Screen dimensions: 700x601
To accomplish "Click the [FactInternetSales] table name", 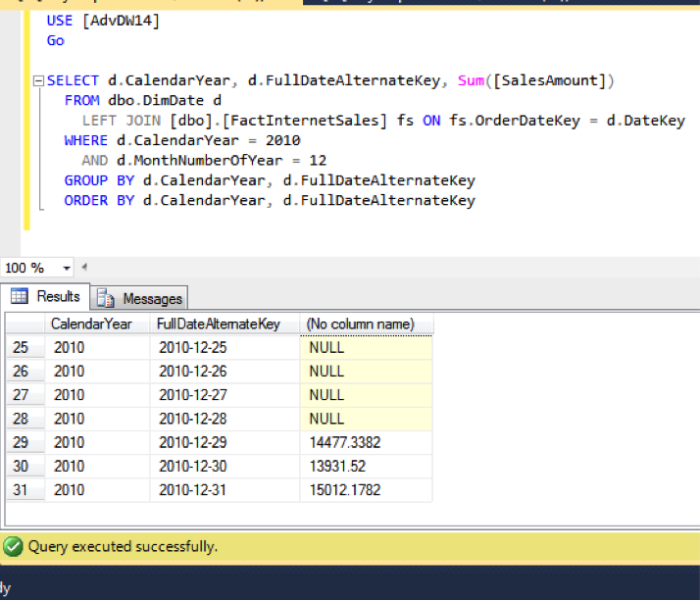I will click(305, 121).
